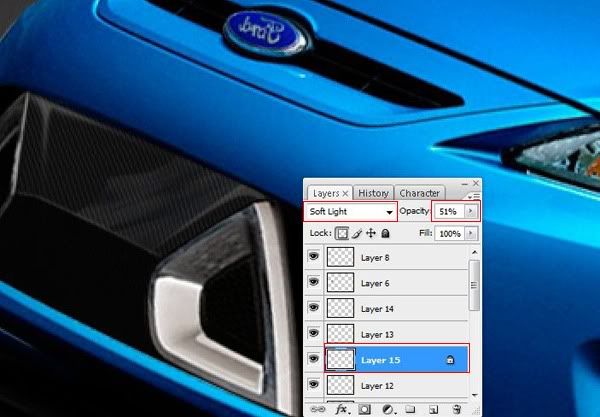Select the Layer 13 thumbnail

click(340, 334)
